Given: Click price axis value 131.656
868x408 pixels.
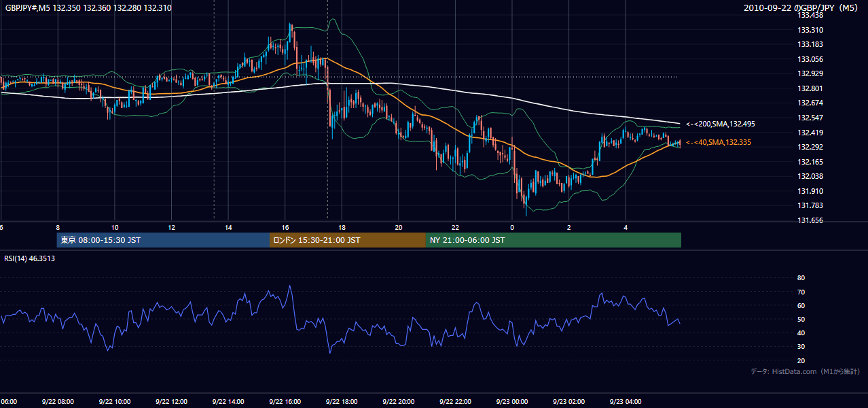Looking at the screenshot, I should [x=811, y=220].
